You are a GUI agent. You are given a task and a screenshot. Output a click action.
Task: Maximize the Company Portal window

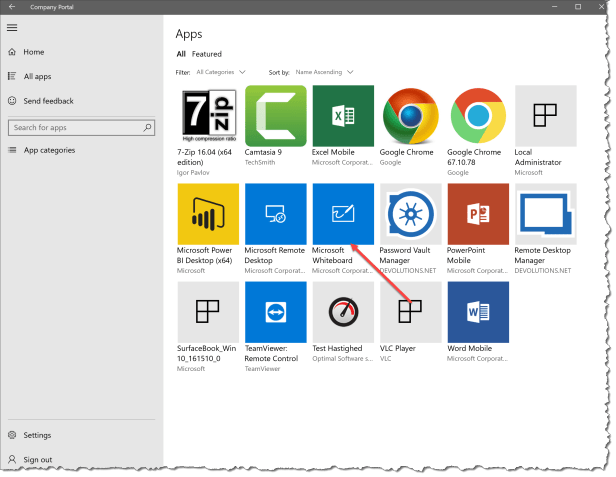click(578, 7)
